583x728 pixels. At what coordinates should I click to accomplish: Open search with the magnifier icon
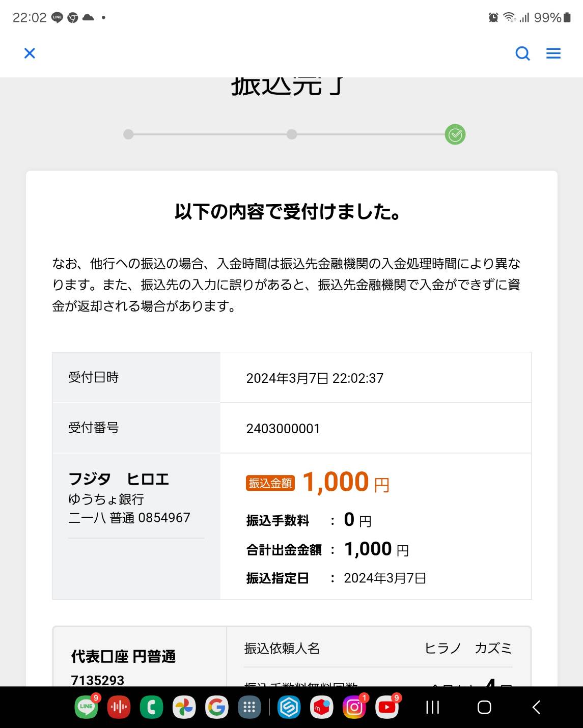click(x=523, y=53)
